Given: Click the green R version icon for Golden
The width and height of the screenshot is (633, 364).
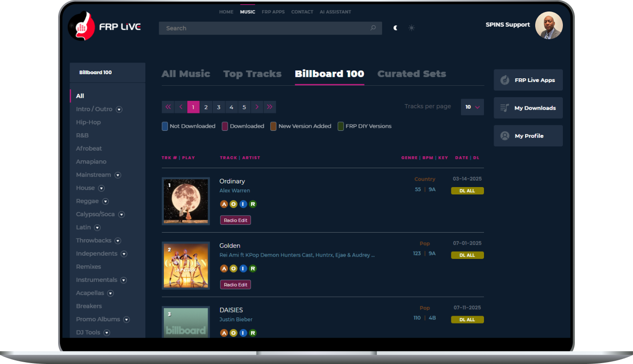Looking at the screenshot, I should pos(253,269).
